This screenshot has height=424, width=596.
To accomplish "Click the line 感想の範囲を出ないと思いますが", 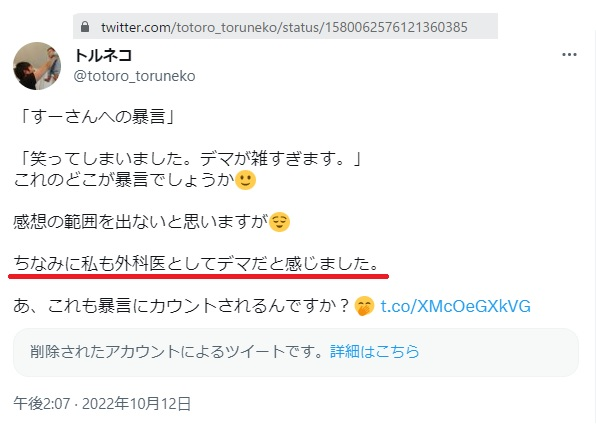I will tap(141, 222).
